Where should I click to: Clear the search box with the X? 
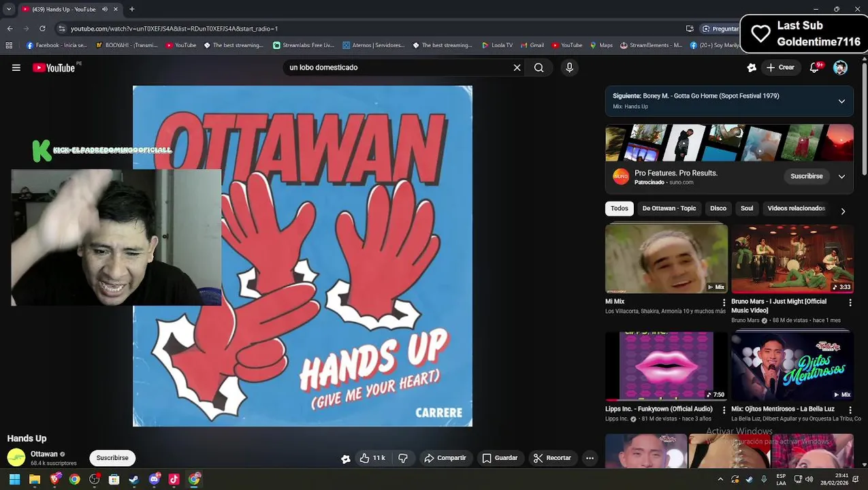click(x=517, y=67)
